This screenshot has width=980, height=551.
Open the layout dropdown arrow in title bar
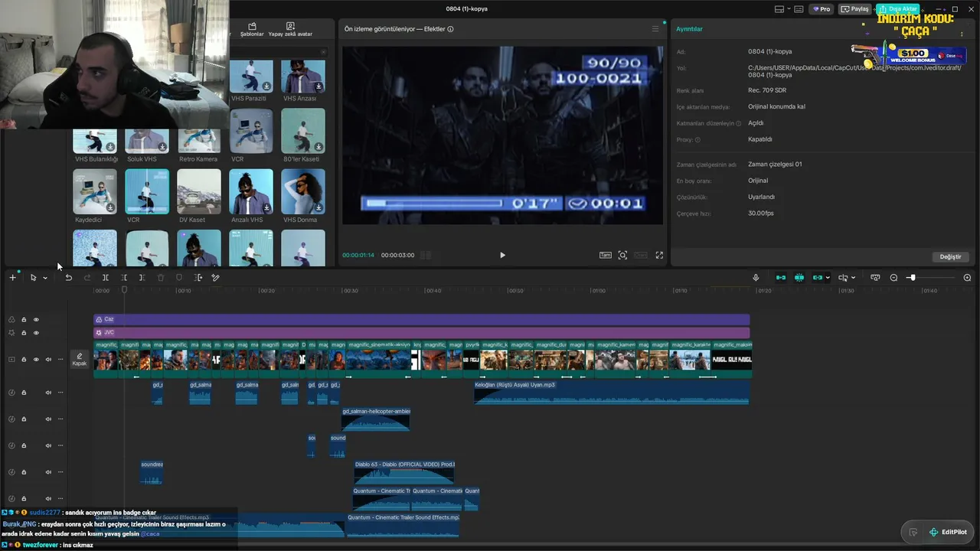click(x=788, y=9)
